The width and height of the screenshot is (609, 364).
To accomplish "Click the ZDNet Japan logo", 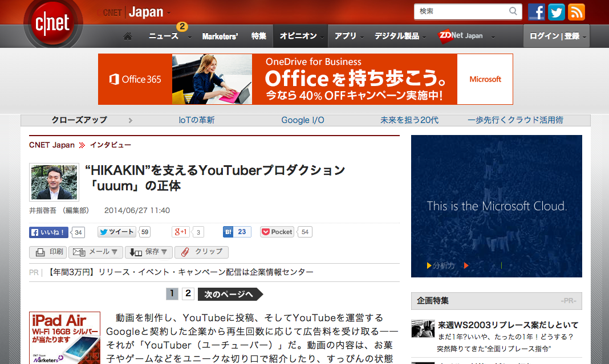I will (461, 36).
